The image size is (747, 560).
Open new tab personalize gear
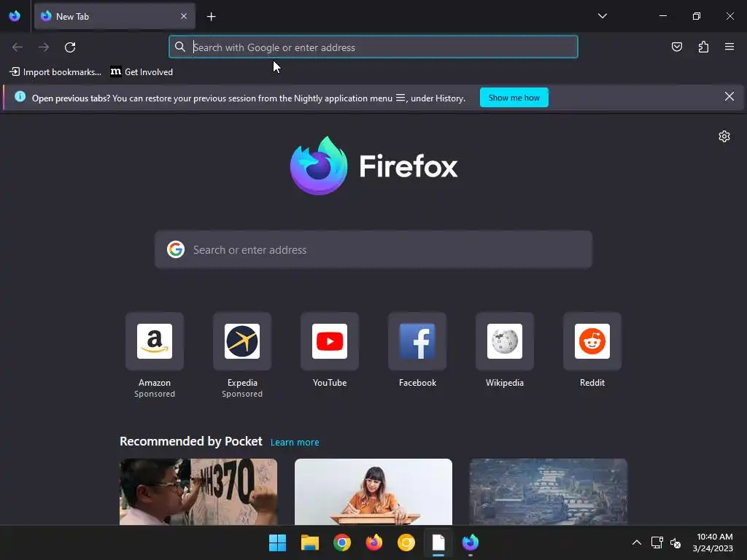724,136
